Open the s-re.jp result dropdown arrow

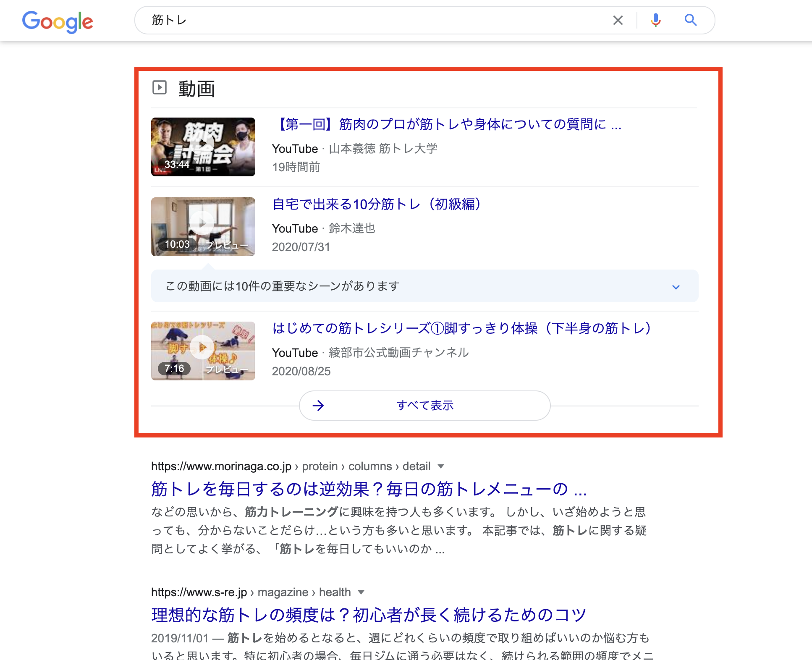361,592
